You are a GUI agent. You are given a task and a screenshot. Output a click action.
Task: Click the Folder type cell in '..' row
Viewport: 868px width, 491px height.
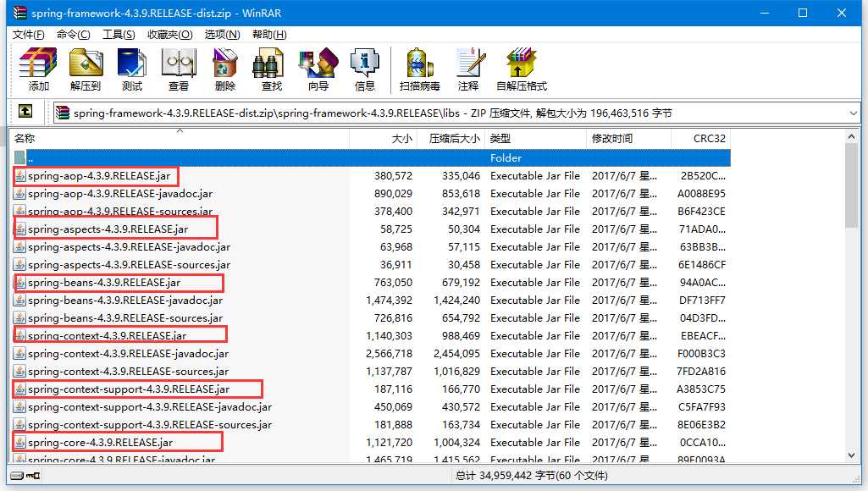[506, 157]
